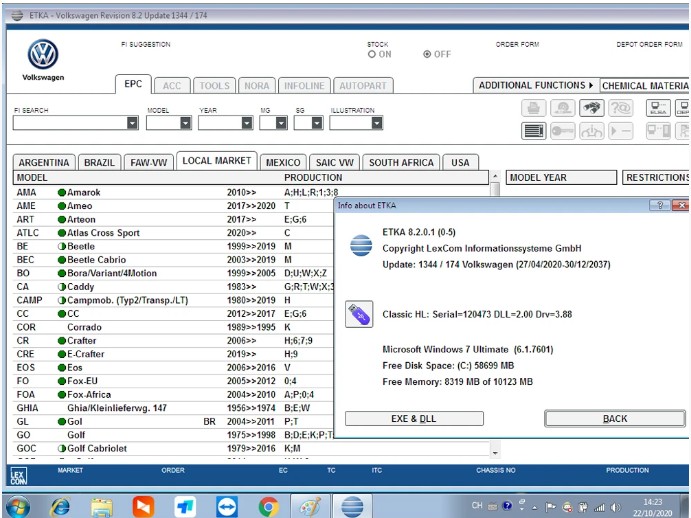Switch to the EPC tab

[x=133, y=84]
